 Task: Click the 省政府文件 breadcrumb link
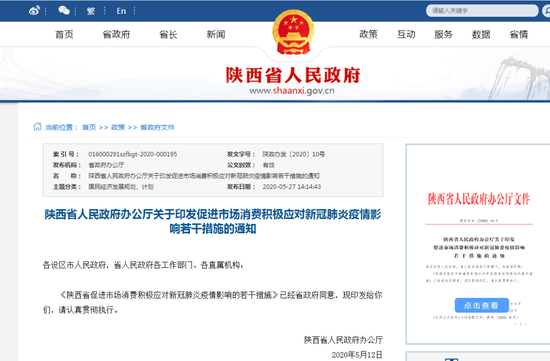click(157, 127)
